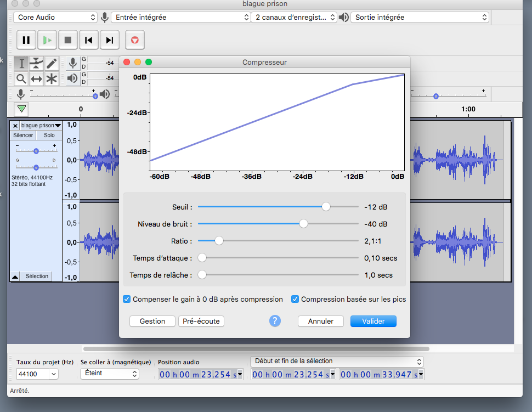Uncheck Compenser le gain à 0 dB

tap(127, 300)
